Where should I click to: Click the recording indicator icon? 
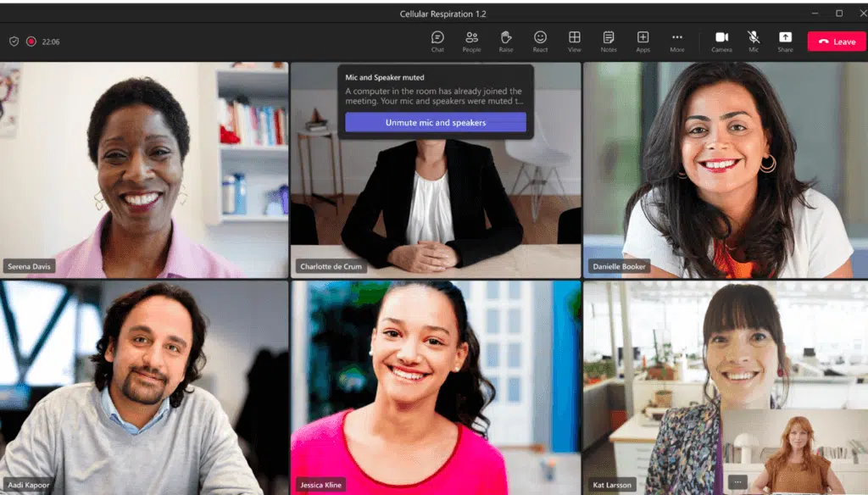[31, 42]
